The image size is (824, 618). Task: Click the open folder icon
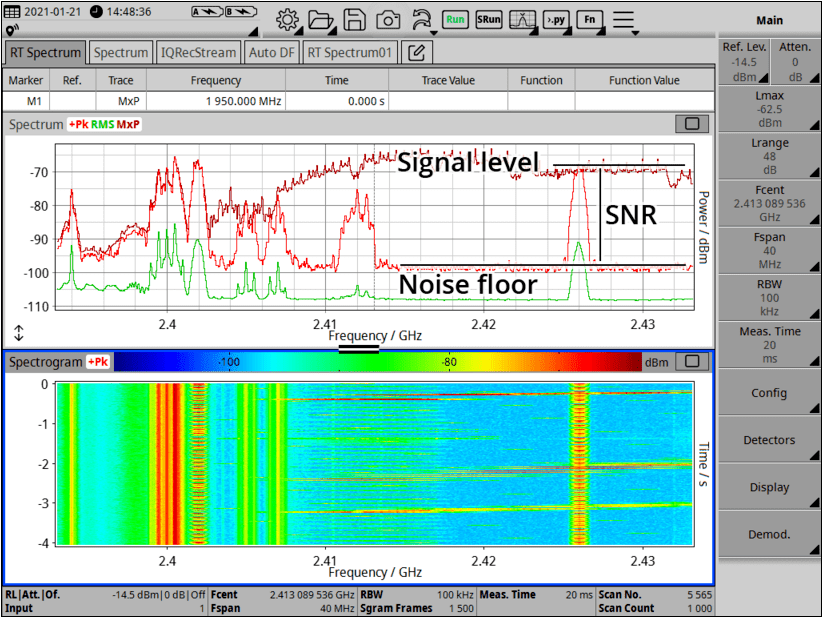tap(321, 20)
